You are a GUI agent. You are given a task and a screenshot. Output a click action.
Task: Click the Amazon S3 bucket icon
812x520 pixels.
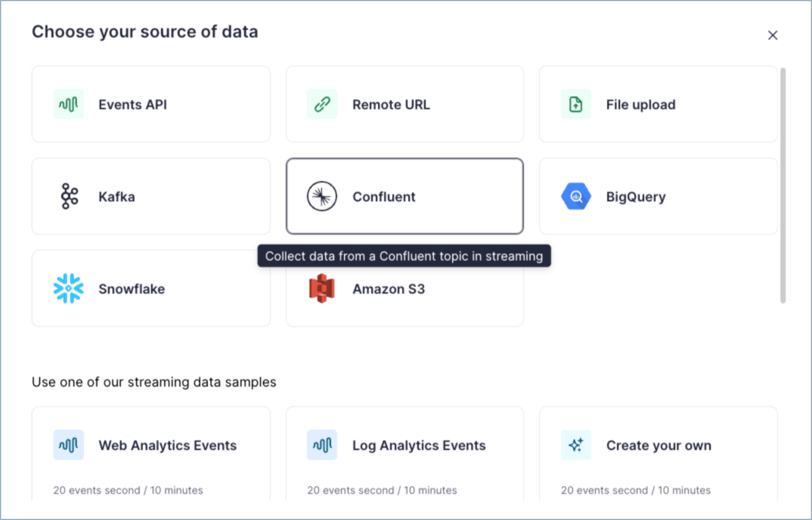322,288
